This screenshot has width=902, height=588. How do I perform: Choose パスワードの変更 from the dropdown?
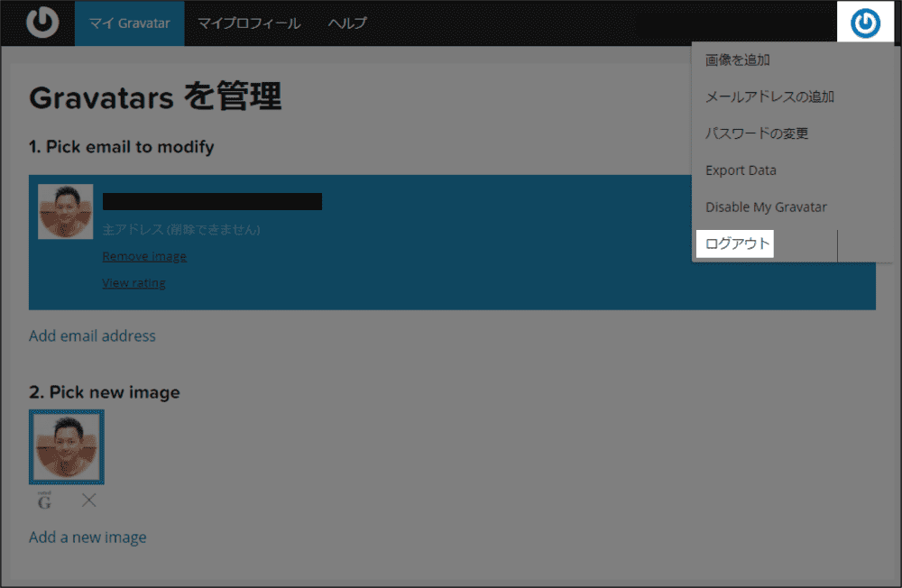point(757,133)
